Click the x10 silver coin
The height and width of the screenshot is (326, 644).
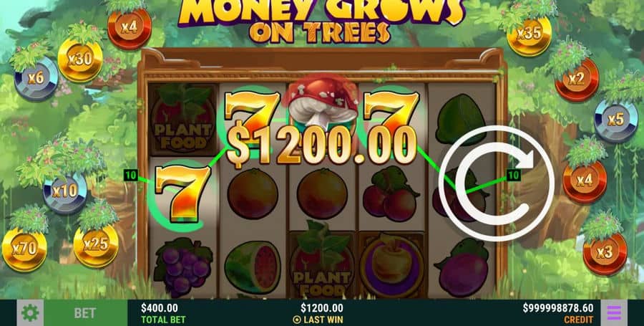click(x=65, y=191)
